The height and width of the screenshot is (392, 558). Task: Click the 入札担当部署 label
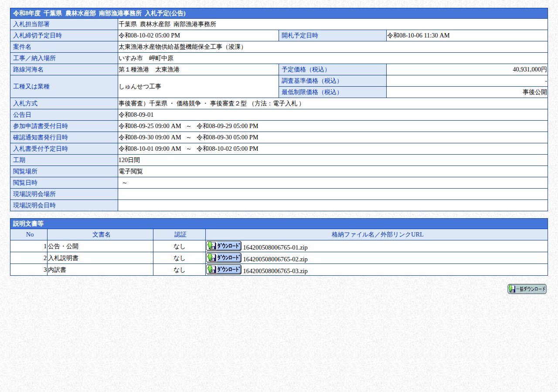64,24
